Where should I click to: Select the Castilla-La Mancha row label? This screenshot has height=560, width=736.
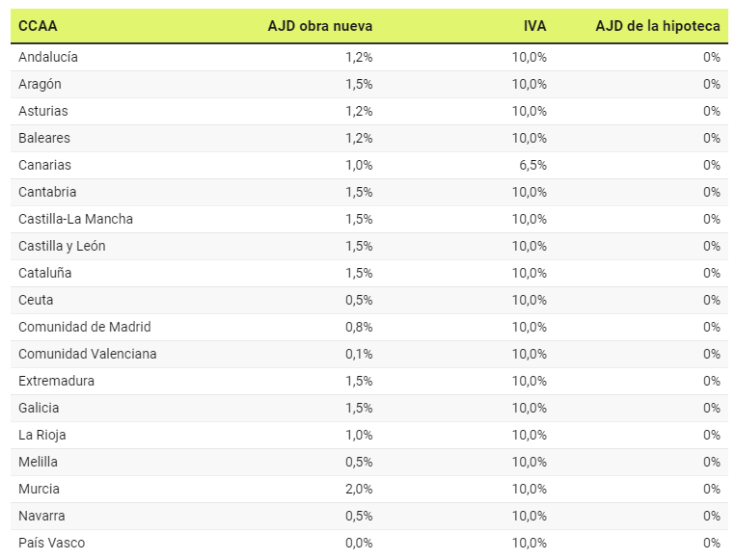pyautogui.click(x=75, y=219)
